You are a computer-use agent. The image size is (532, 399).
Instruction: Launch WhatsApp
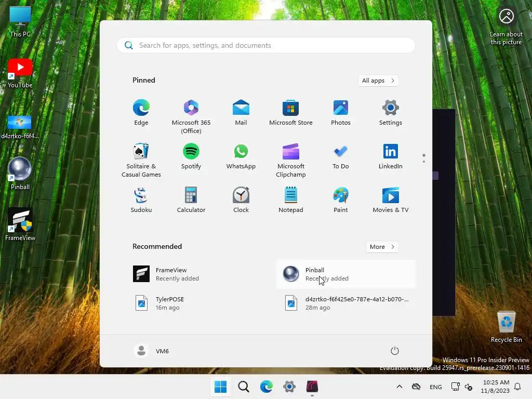241,156
